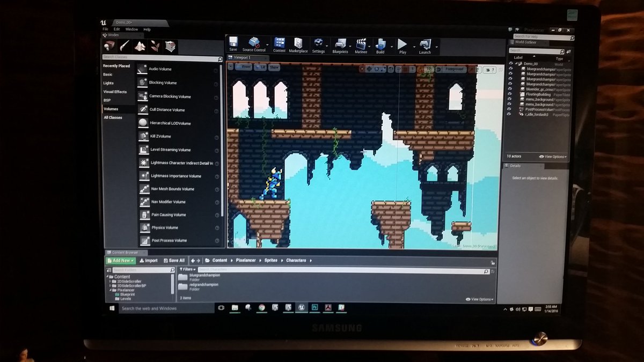Open the Content Browser Filters dropdown
Screen dimensions: 644x362
click(x=187, y=269)
